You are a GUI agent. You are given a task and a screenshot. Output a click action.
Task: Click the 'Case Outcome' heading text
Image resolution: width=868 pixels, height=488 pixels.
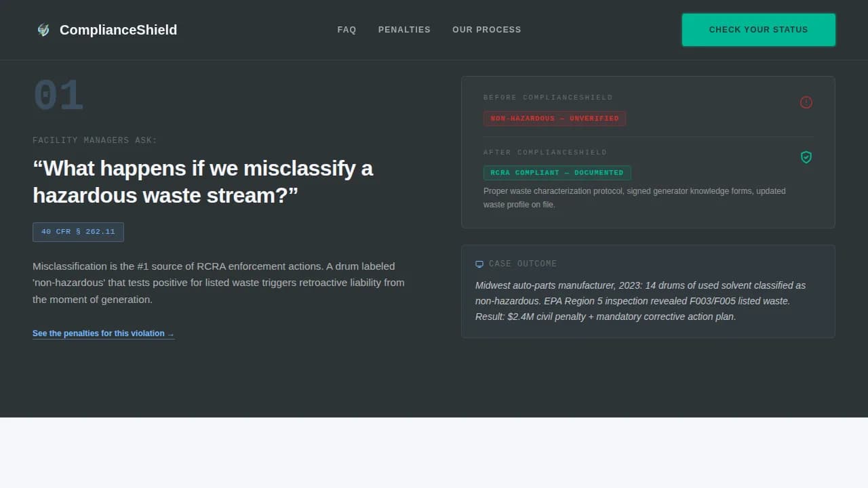coord(523,264)
